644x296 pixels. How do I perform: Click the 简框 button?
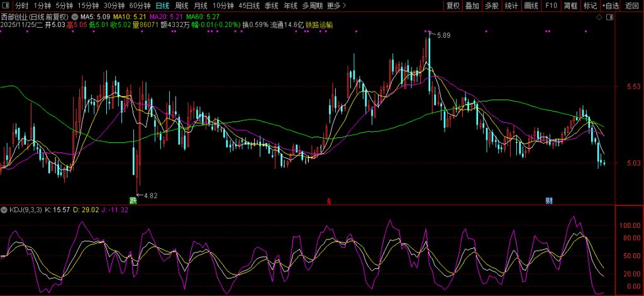(x=570, y=6)
